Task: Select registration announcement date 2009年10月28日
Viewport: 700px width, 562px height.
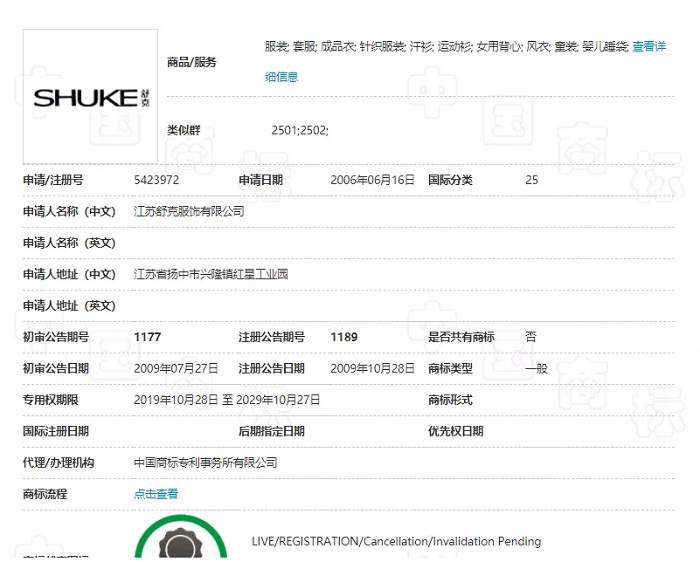Action: [x=372, y=368]
